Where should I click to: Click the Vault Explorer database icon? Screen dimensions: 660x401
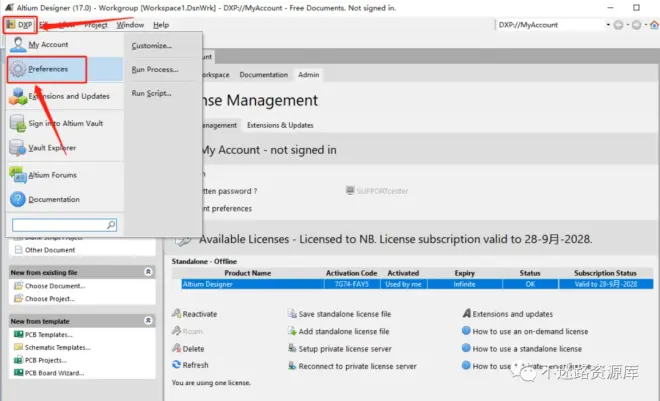coord(18,148)
